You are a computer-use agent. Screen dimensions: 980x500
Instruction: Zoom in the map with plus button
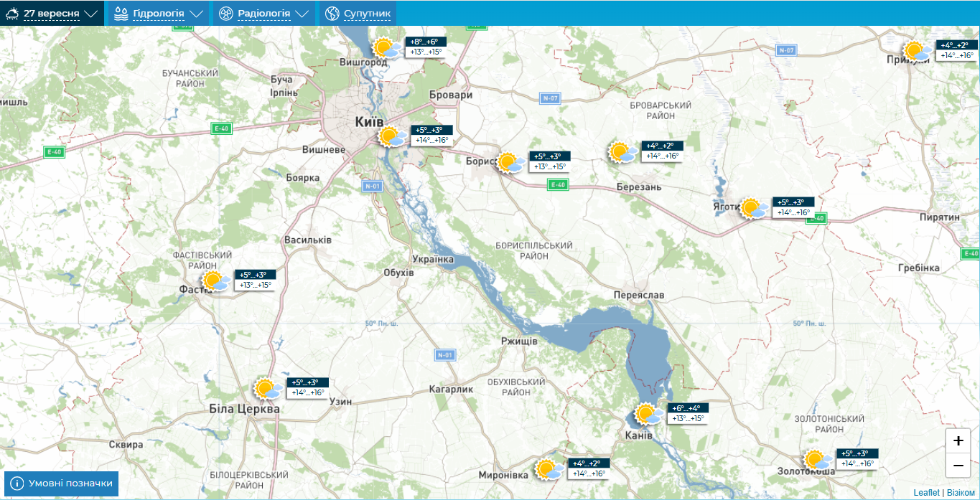tap(958, 440)
